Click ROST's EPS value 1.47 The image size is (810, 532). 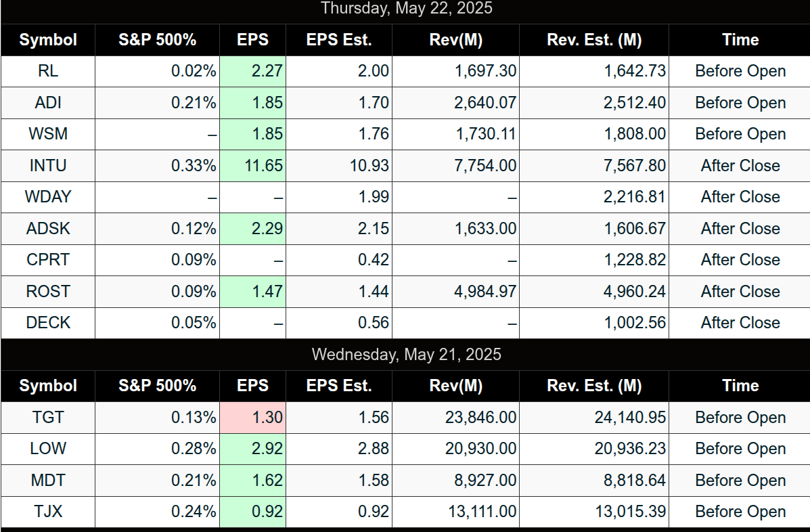pyautogui.click(x=267, y=291)
